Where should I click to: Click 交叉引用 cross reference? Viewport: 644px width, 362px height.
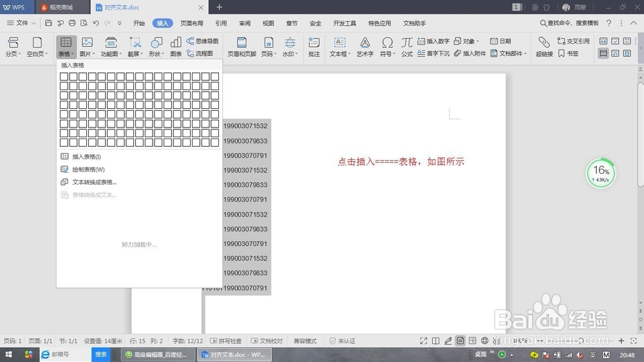pyautogui.click(x=573, y=41)
